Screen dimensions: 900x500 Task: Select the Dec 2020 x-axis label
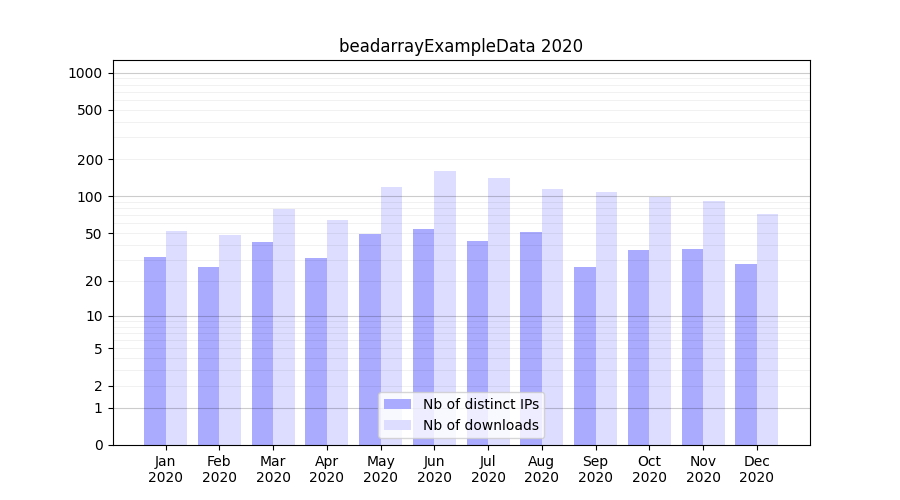[x=756, y=469]
